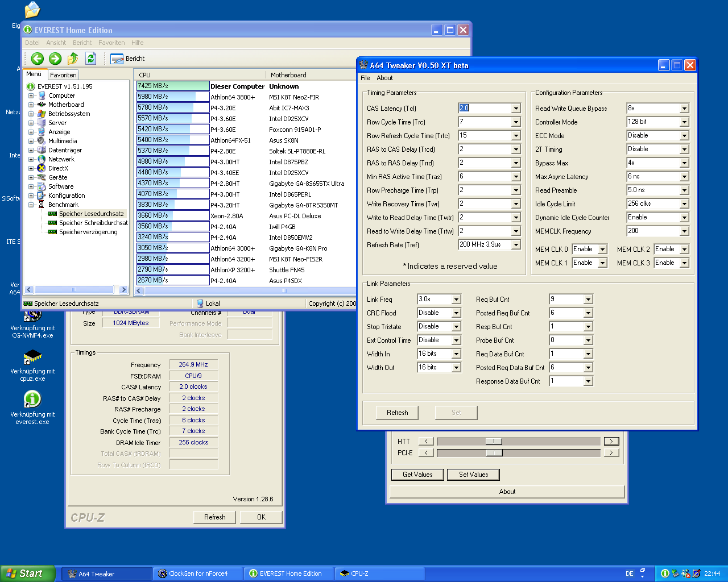Open the everest.exe desktop shortcut icon
Viewport: 728px width, 582px height.
coord(32,400)
